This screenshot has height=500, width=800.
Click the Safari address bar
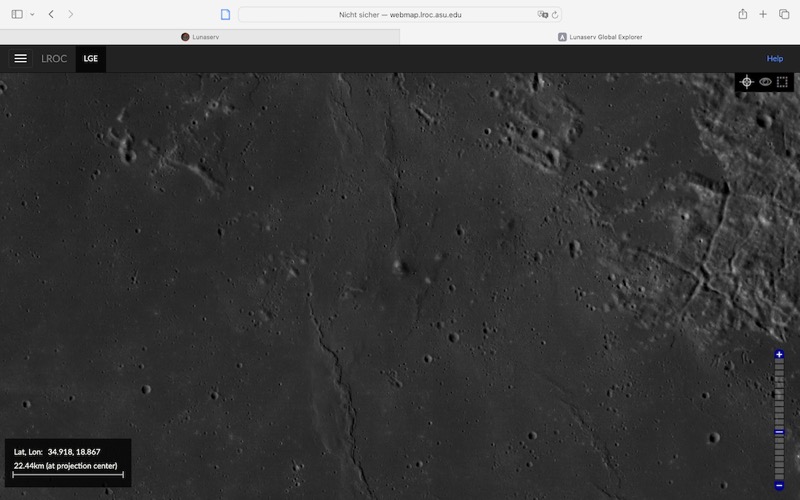click(x=400, y=15)
